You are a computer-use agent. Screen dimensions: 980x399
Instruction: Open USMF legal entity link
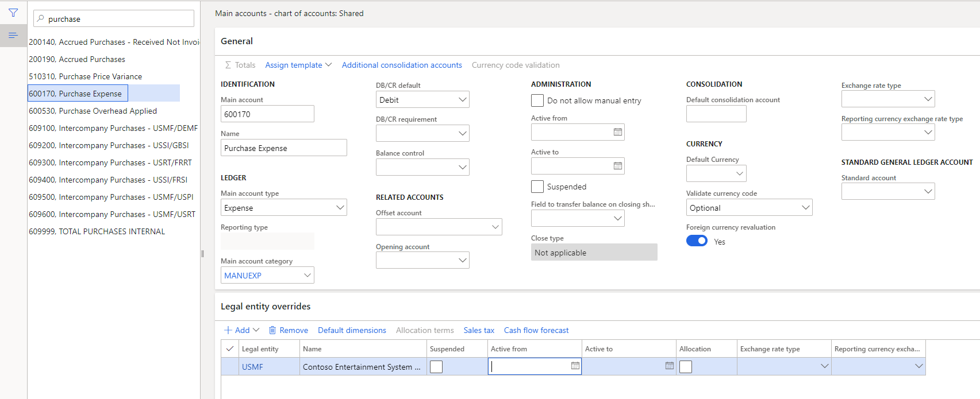(252, 367)
